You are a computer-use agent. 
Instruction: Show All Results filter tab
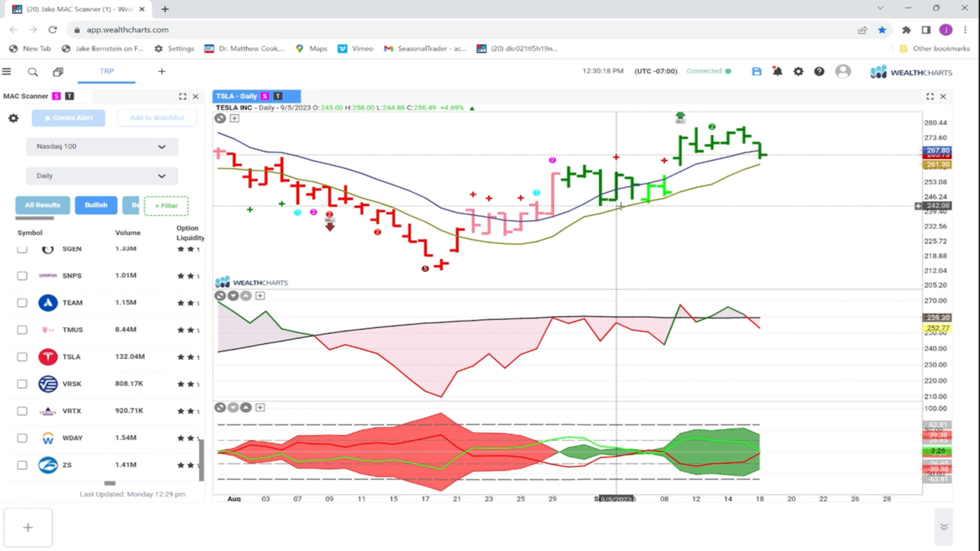(x=43, y=205)
